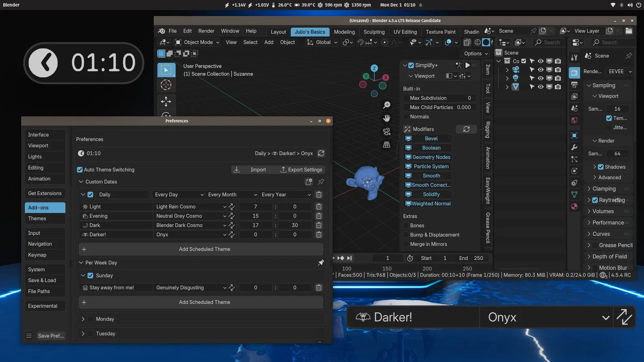The width and height of the screenshot is (644, 362).
Task: Click the refresh icon beside Modifiers header
Action: coord(466,129)
